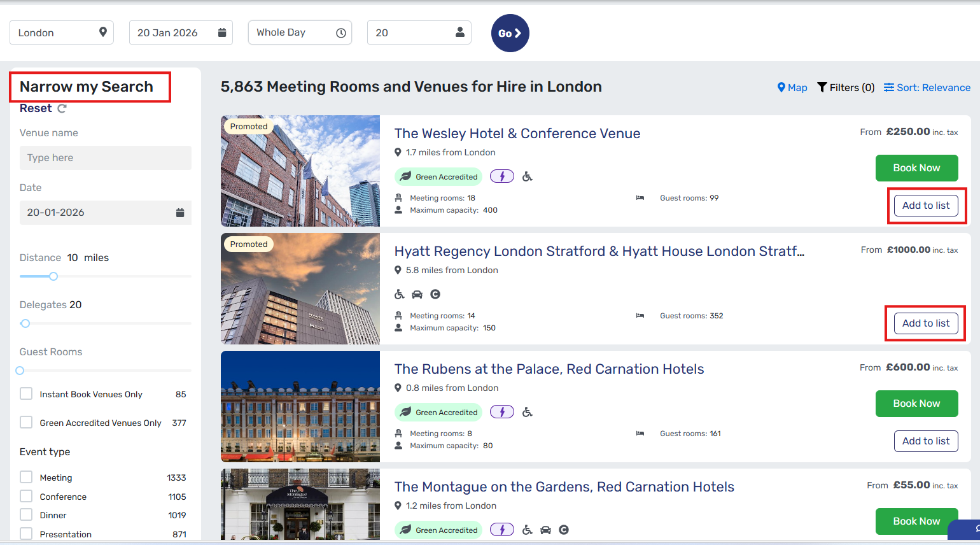Image resolution: width=980 pixels, height=545 pixels.
Task: Click the Wesley Hotel green leaf icon
Action: (405, 176)
